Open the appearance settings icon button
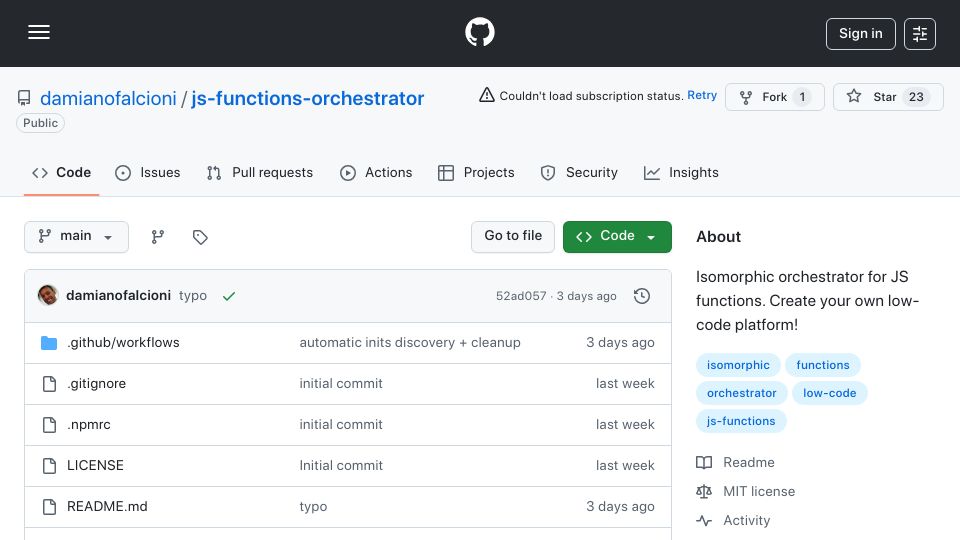Viewport: 960px width, 540px height. tap(920, 34)
